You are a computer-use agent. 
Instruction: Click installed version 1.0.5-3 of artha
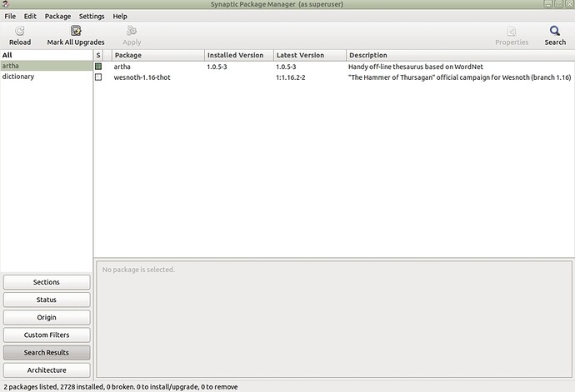coord(217,67)
